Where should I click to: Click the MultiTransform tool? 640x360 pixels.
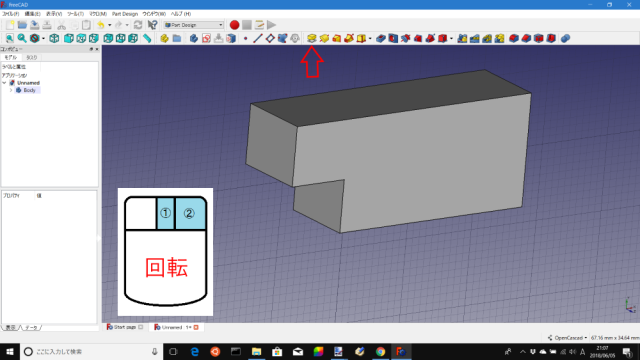(x=500, y=38)
